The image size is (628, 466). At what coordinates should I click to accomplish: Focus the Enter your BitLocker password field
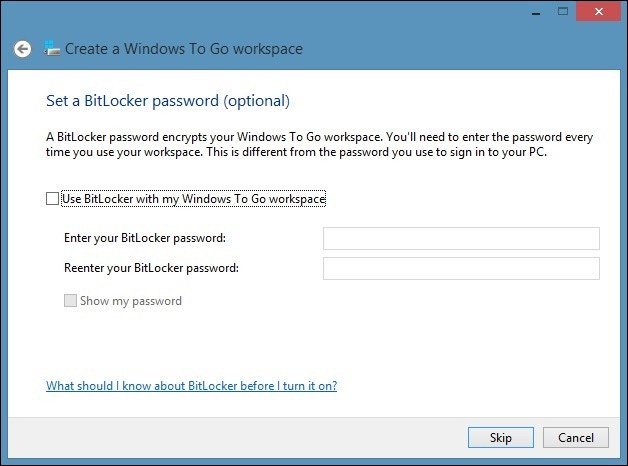point(461,238)
